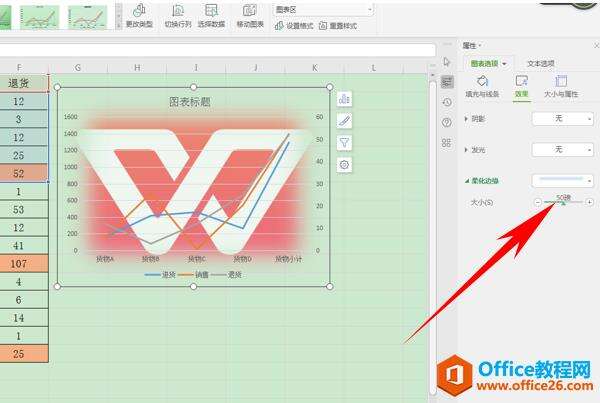Click the chart filter funnel button
Image resolution: width=600 pixels, height=403 pixels.
[344, 143]
